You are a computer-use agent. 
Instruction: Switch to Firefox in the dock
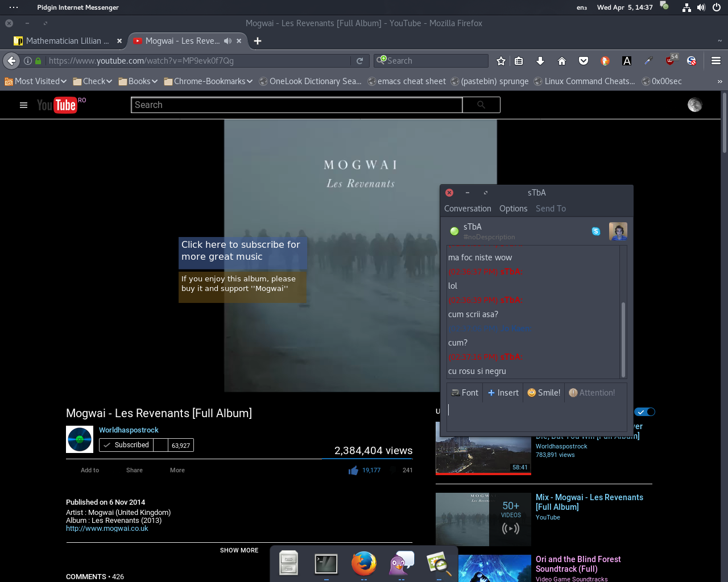point(364,564)
